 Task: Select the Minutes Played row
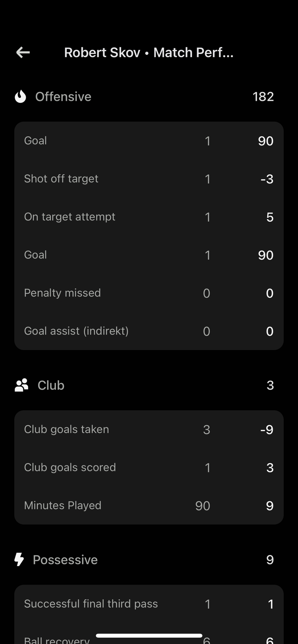pyautogui.click(x=149, y=505)
